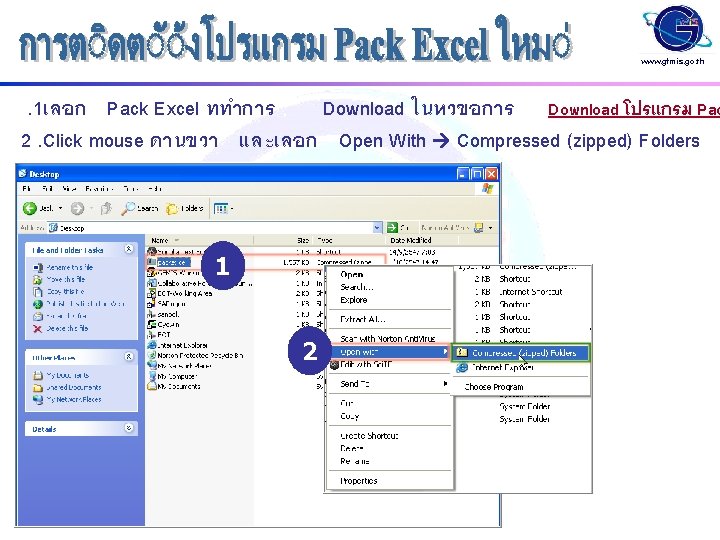The image size is (720, 540).
Task: Click the Search magnifier toolbar button
Action: pos(140,208)
